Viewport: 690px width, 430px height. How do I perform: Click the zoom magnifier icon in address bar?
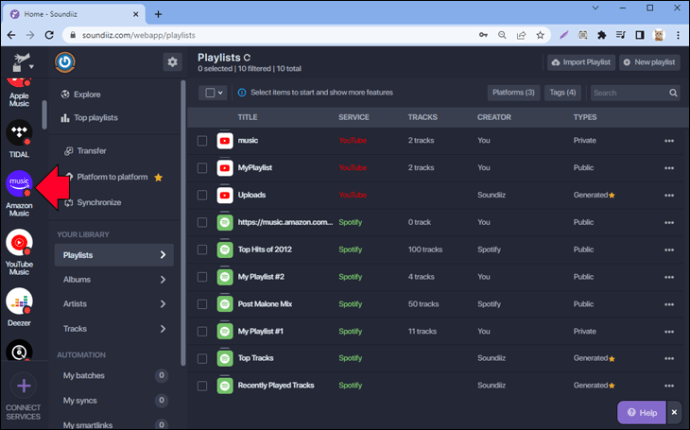pyautogui.click(x=502, y=35)
